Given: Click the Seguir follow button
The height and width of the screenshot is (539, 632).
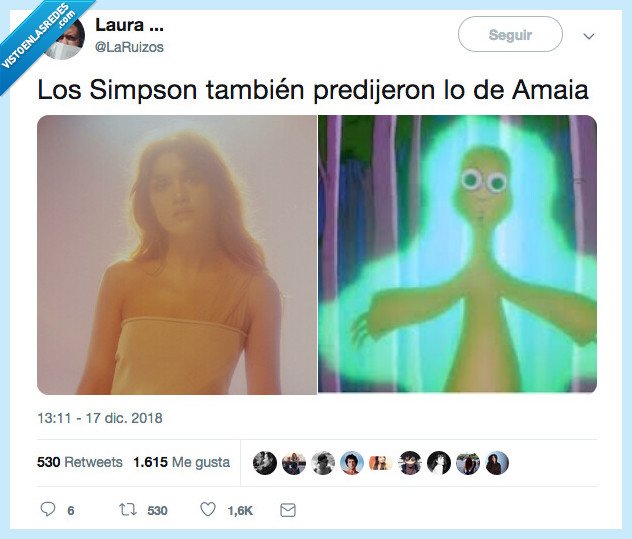Looking at the screenshot, I should click(510, 34).
